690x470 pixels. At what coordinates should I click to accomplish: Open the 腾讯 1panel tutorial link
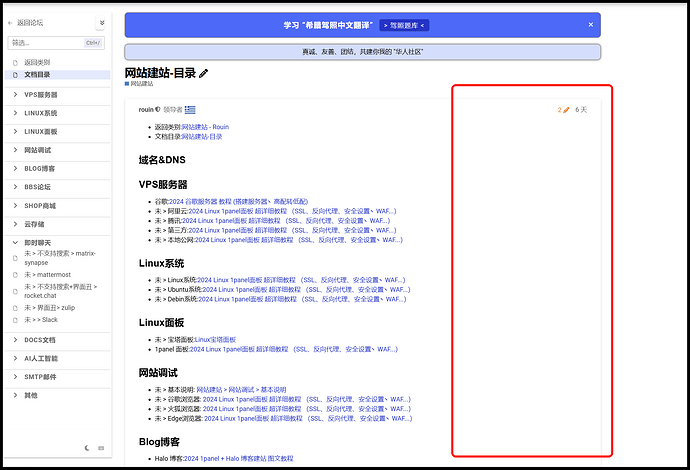coord(286,220)
